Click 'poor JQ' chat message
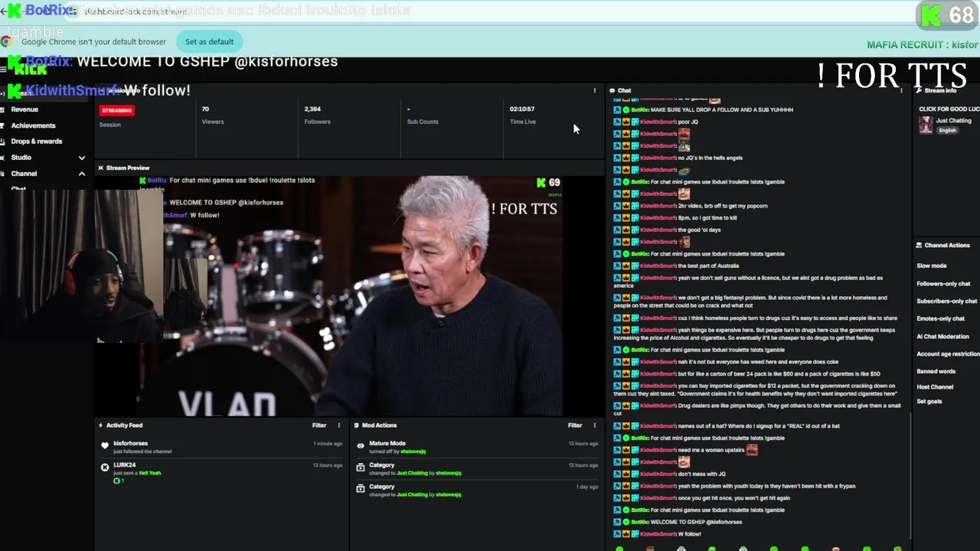This screenshot has width=980, height=551. point(688,122)
